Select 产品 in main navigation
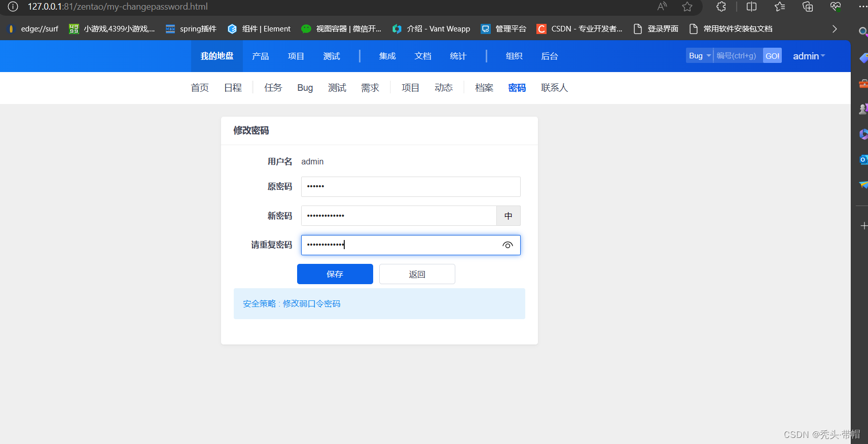The image size is (868, 444). coord(261,56)
